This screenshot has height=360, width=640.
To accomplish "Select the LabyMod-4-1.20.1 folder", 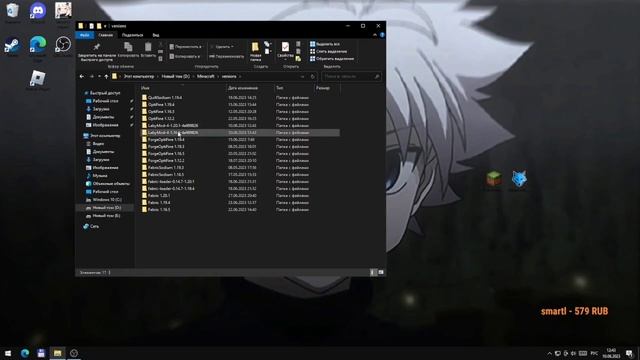I will click(x=240, y=125).
